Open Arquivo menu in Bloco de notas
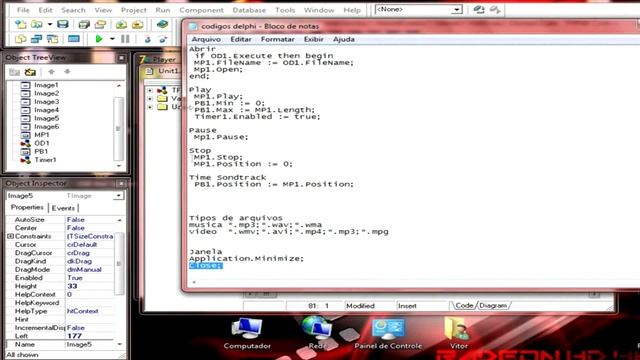 click(x=206, y=39)
